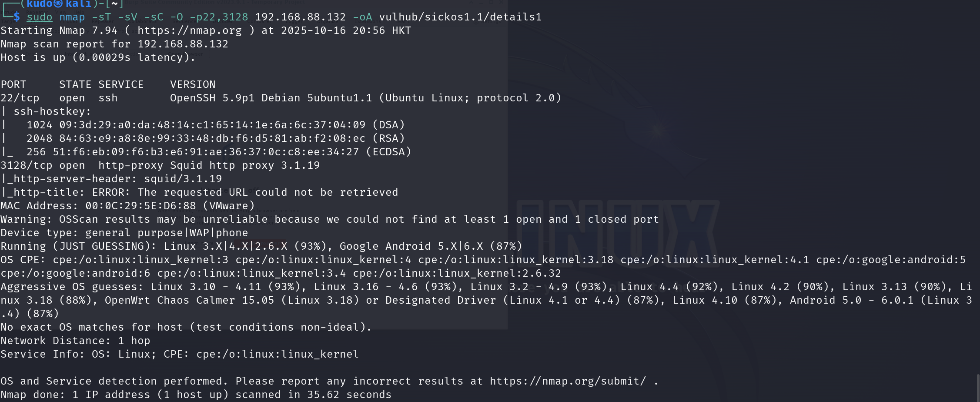Click the PORT column header
980x402 pixels.
coord(13,84)
